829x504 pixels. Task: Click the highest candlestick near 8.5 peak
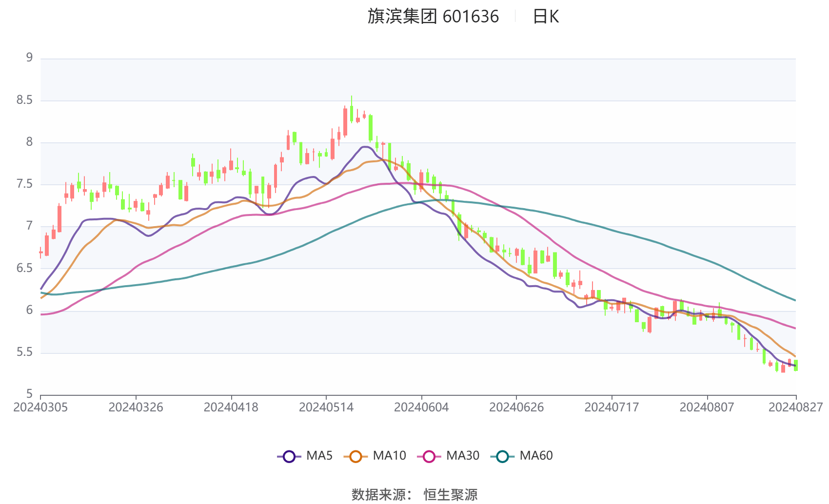click(x=352, y=110)
